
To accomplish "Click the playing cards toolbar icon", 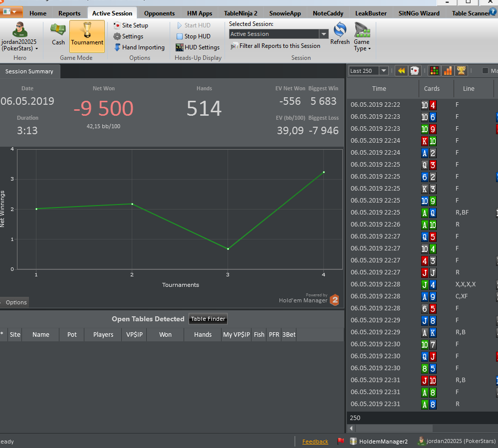I will point(415,71).
